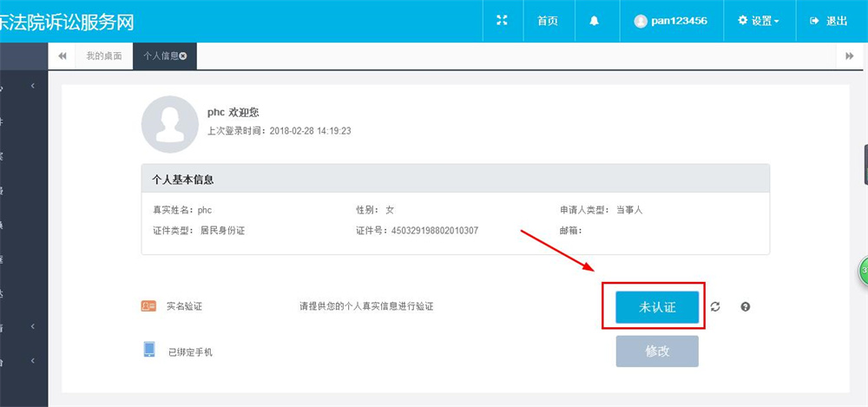Image resolution: width=868 pixels, height=407 pixels.
Task: Open the 首页 home link
Action: (548, 21)
